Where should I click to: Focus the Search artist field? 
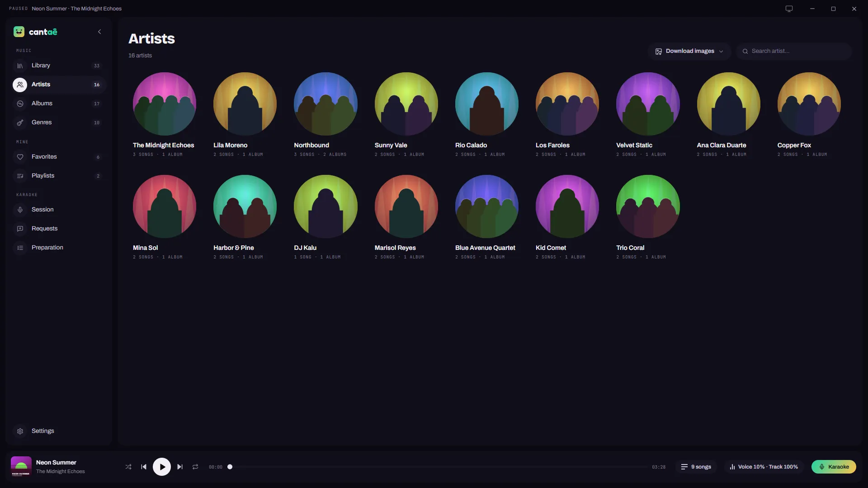pyautogui.click(x=794, y=51)
